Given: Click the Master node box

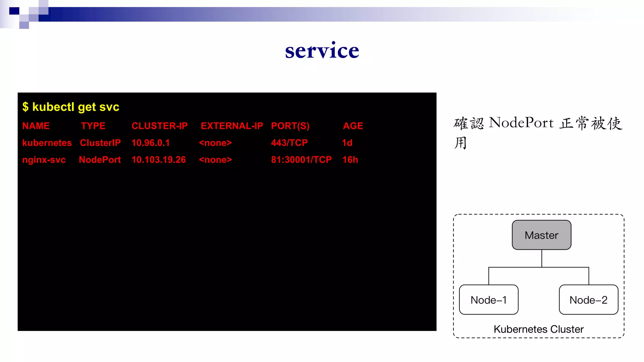Looking at the screenshot, I should tap(541, 235).
